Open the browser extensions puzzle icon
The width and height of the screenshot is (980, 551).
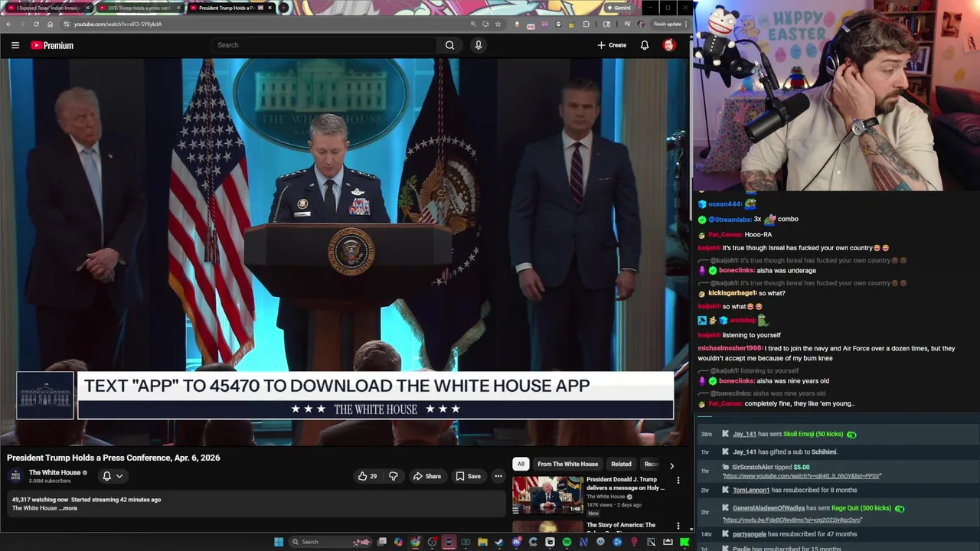[x=586, y=24]
